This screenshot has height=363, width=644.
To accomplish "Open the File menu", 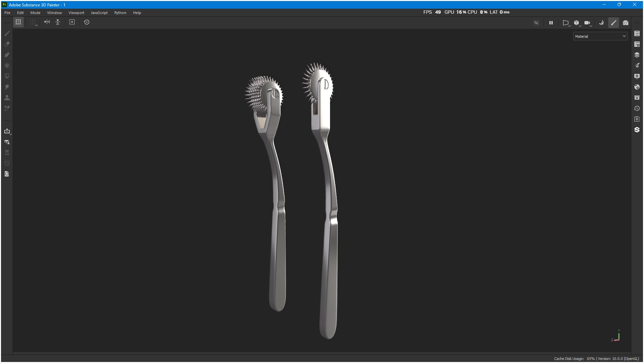I will click(7, 13).
